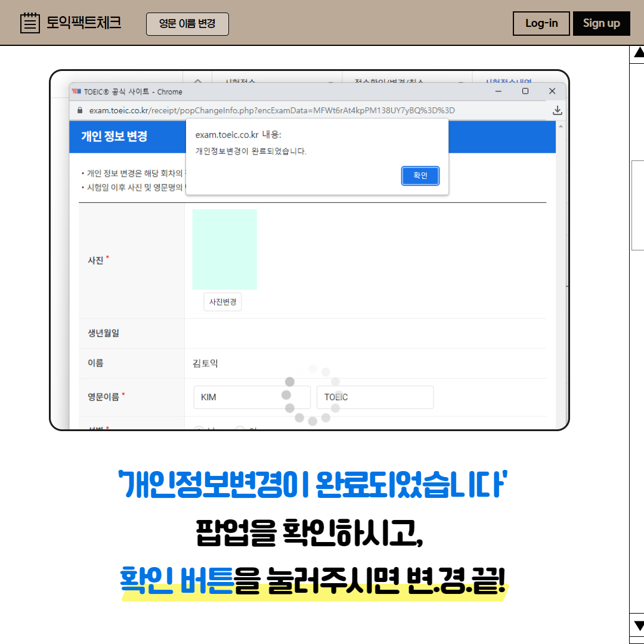Click the 영문이름 row label
Screen dimensions: 644x644
[104, 397]
